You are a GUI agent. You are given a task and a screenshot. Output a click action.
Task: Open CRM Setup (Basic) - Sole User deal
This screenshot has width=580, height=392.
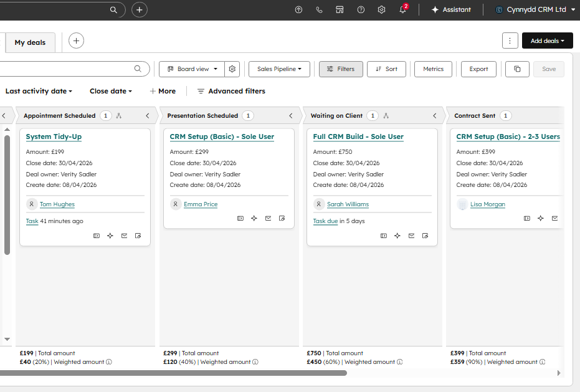click(222, 136)
